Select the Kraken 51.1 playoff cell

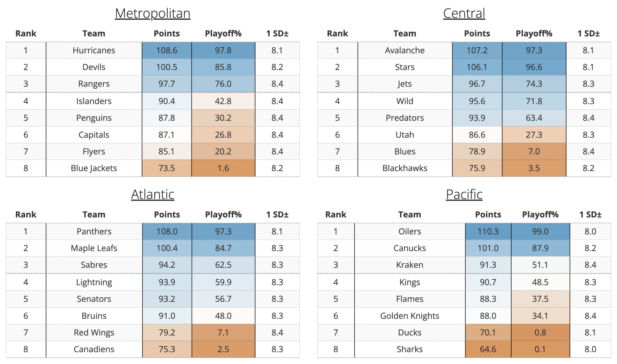(x=540, y=265)
